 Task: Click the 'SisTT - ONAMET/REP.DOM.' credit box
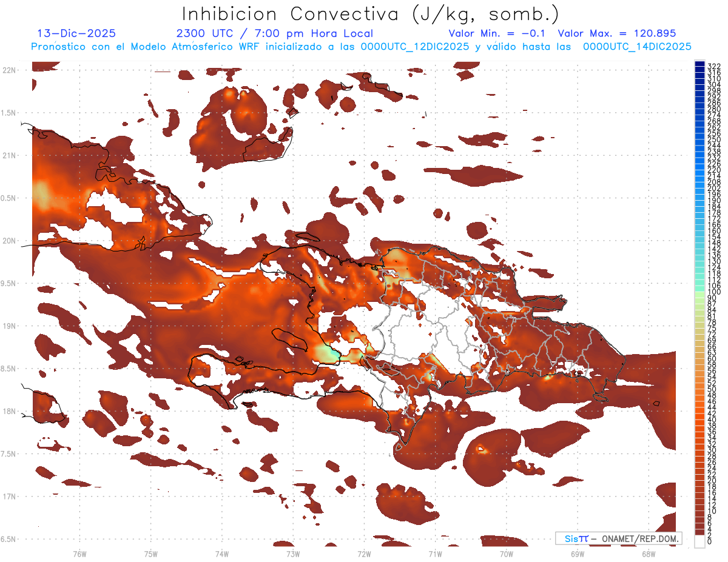[618, 538]
